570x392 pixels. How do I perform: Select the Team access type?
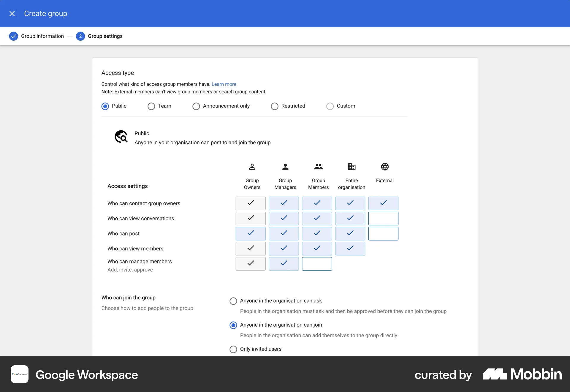(x=151, y=106)
